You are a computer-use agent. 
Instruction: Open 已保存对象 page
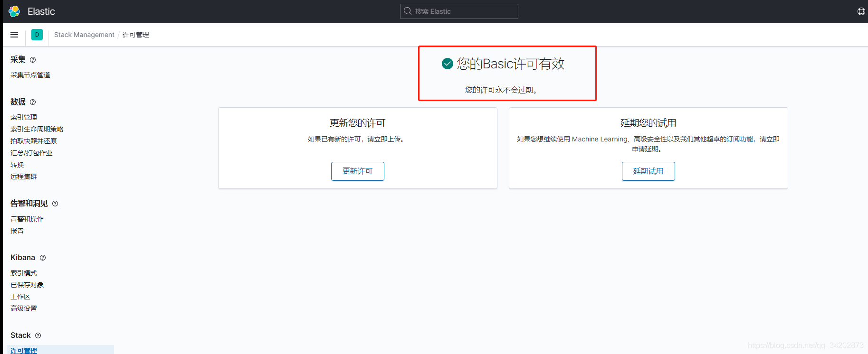coord(27,285)
